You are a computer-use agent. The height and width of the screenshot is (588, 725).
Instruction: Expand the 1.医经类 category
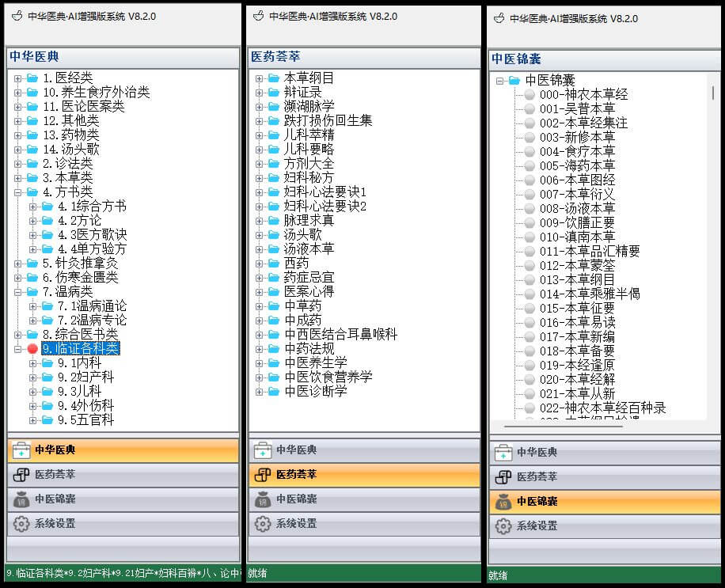[17, 78]
